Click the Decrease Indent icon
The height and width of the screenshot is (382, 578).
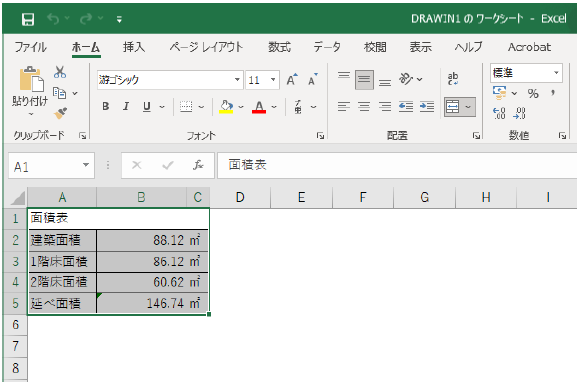(x=406, y=107)
